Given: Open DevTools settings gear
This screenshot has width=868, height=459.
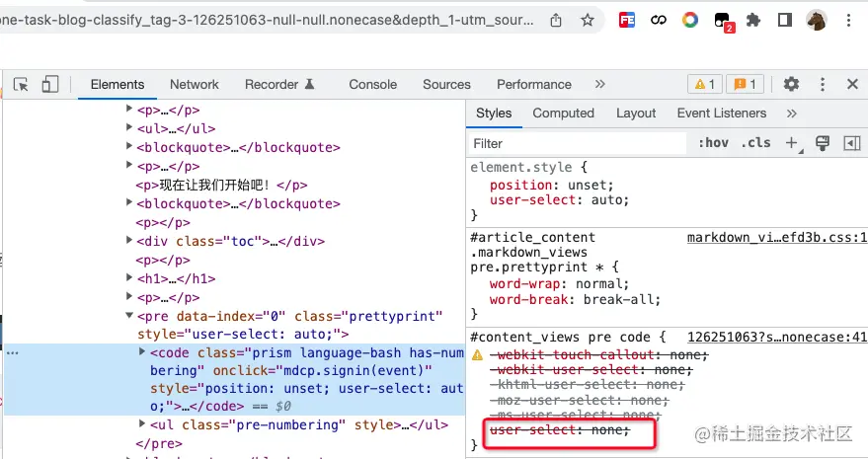Looking at the screenshot, I should (x=791, y=84).
